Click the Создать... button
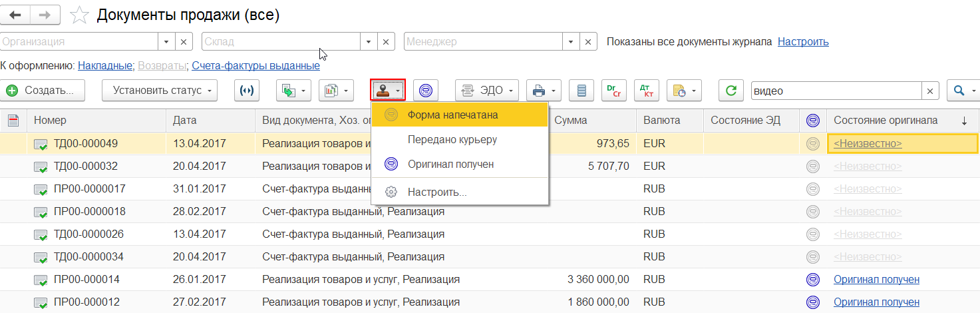Image resolution: width=980 pixels, height=313 pixels. 46,90
